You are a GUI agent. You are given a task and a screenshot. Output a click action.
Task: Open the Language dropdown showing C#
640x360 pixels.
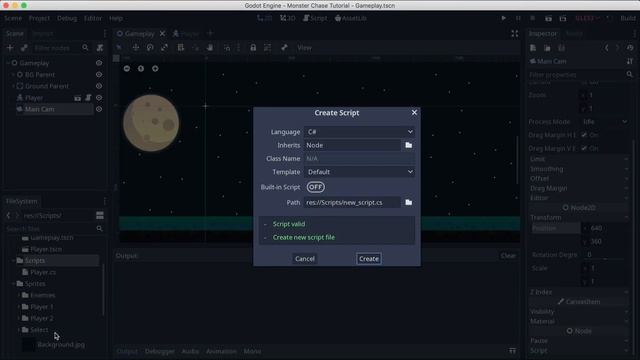click(x=360, y=132)
